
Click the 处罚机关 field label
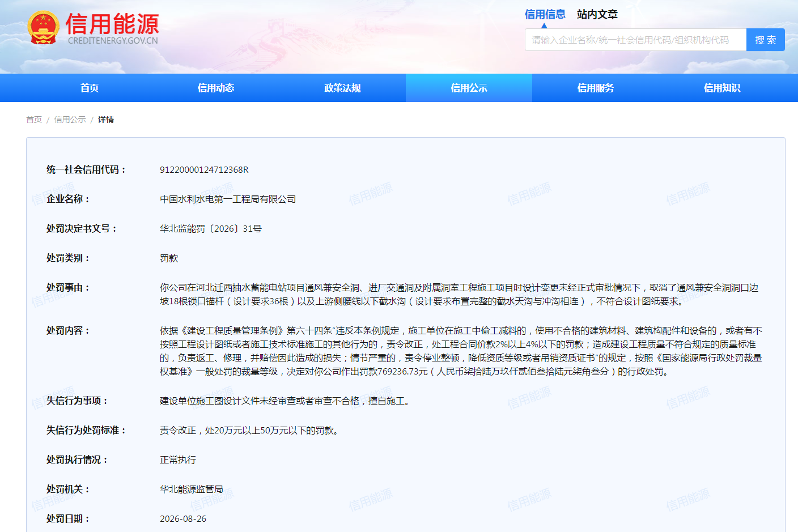tap(68, 490)
